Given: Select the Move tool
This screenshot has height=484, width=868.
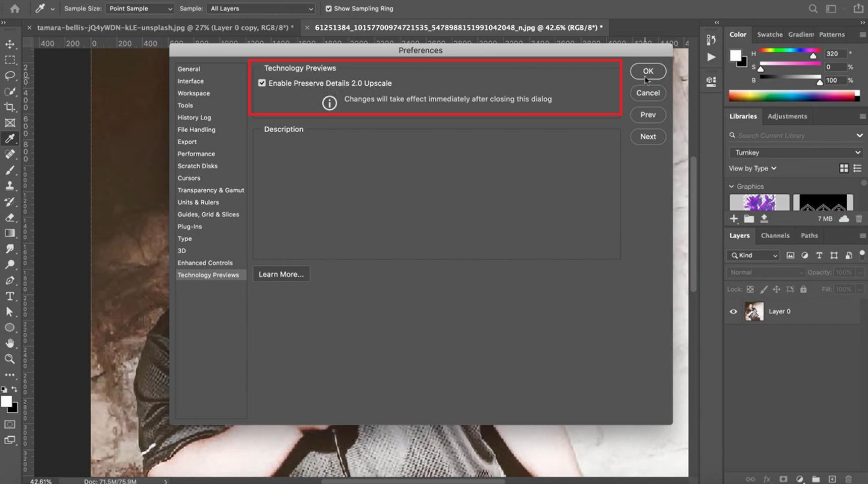Looking at the screenshot, I should [10, 44].
